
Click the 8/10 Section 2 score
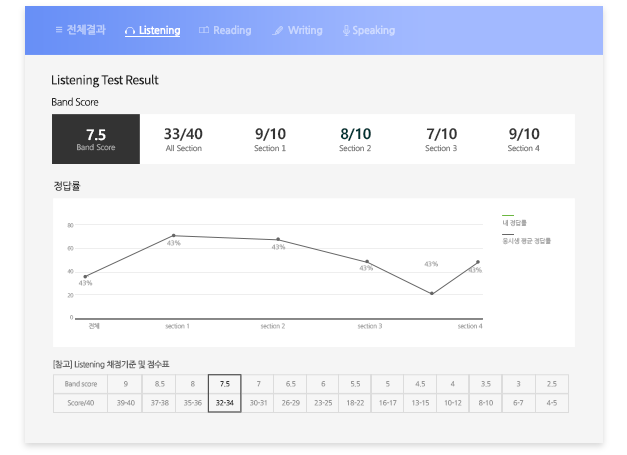[x=355, y=139]
